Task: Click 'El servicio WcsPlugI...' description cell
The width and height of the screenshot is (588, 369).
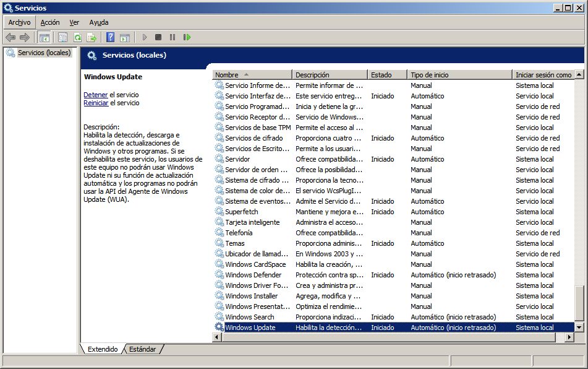Action: pyautogui.click(x=328, y=191)
